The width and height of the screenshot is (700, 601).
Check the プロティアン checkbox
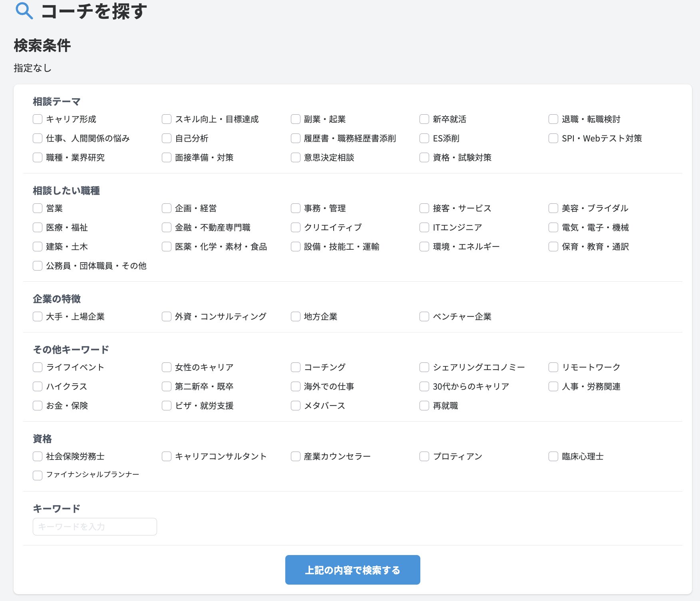coord(424,456)
